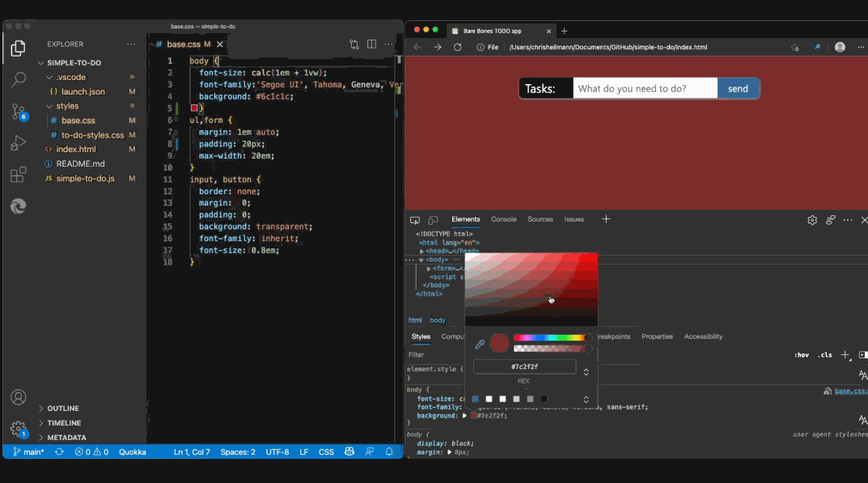Open DevTools settings gear
This screenshot has height=483, width=868.
click(811, 219)
